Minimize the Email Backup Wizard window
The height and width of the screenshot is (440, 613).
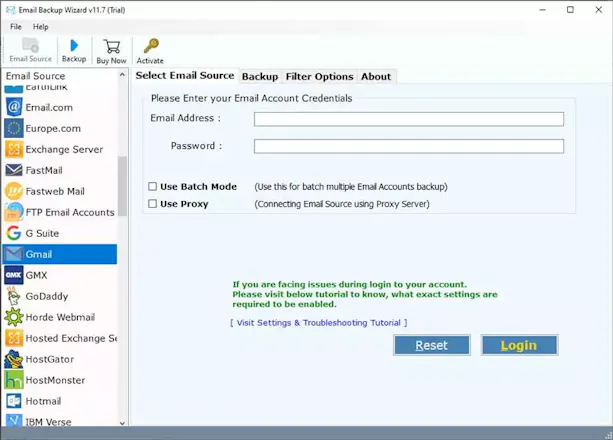(543, 10)
